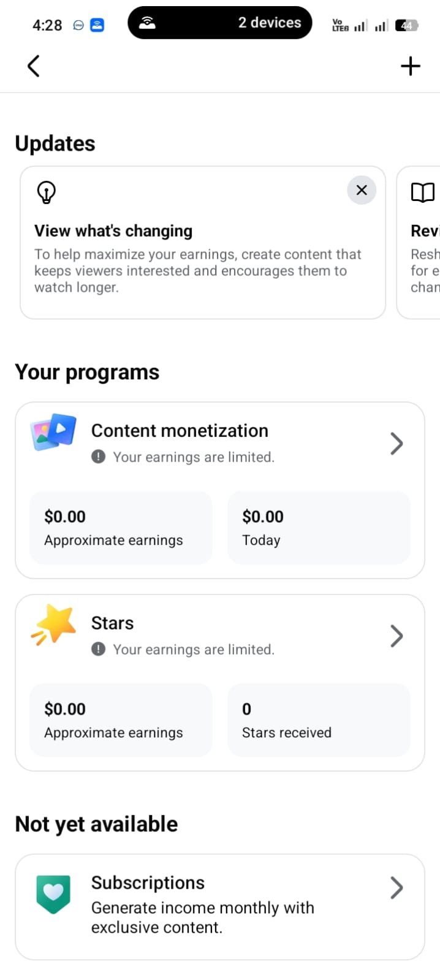Tap the plus icon at top right
The image size is (440, 980).
[411, 66]
